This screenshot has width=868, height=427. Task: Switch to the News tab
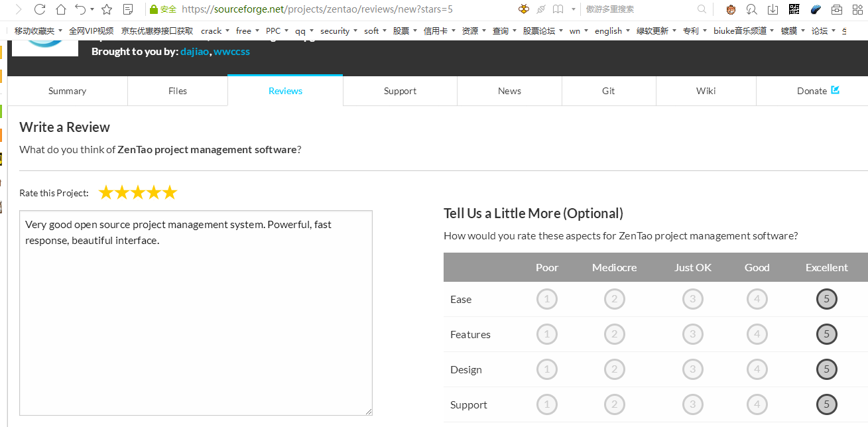pos(509,91)
